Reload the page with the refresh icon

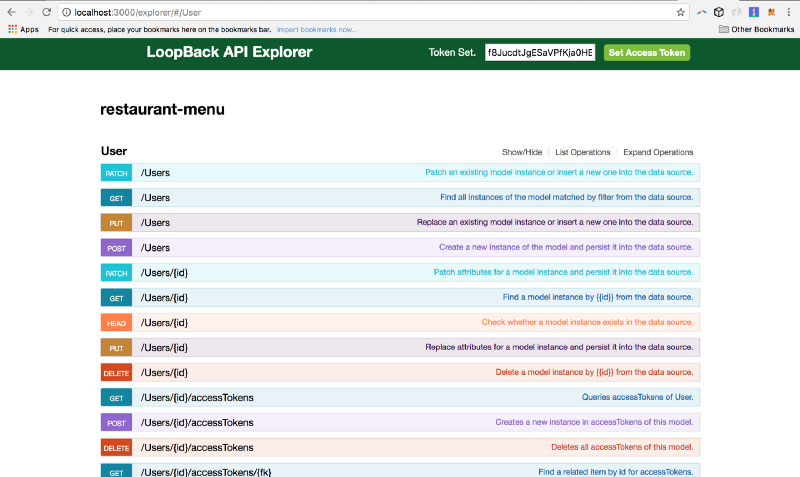pyautogui.click(x=46, y=12)
